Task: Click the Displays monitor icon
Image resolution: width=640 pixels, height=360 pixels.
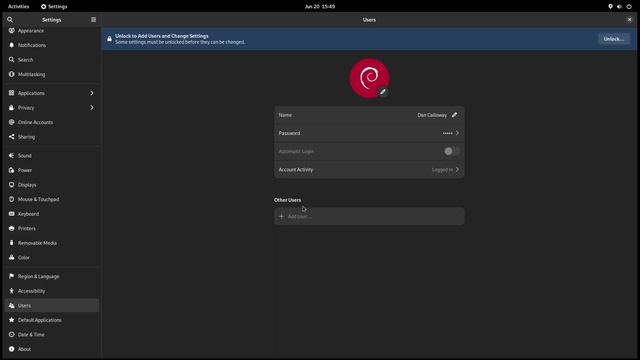Action: pos(11,184)
